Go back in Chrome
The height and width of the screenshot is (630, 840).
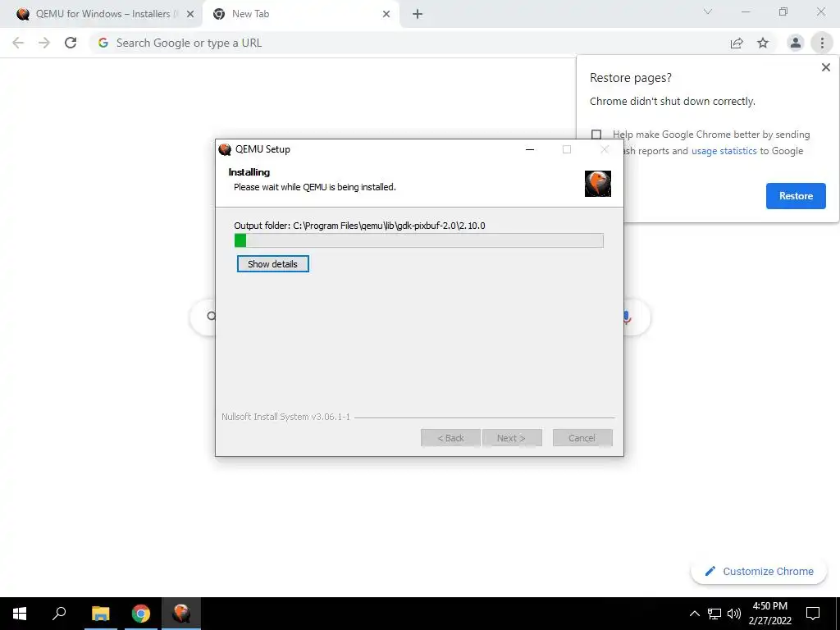[x=18, y=43]
